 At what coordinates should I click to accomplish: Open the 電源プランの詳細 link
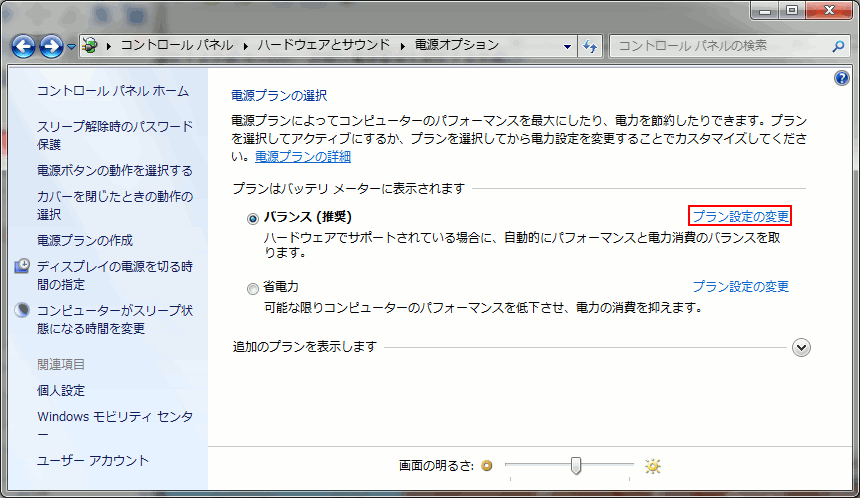pos(302,156)
